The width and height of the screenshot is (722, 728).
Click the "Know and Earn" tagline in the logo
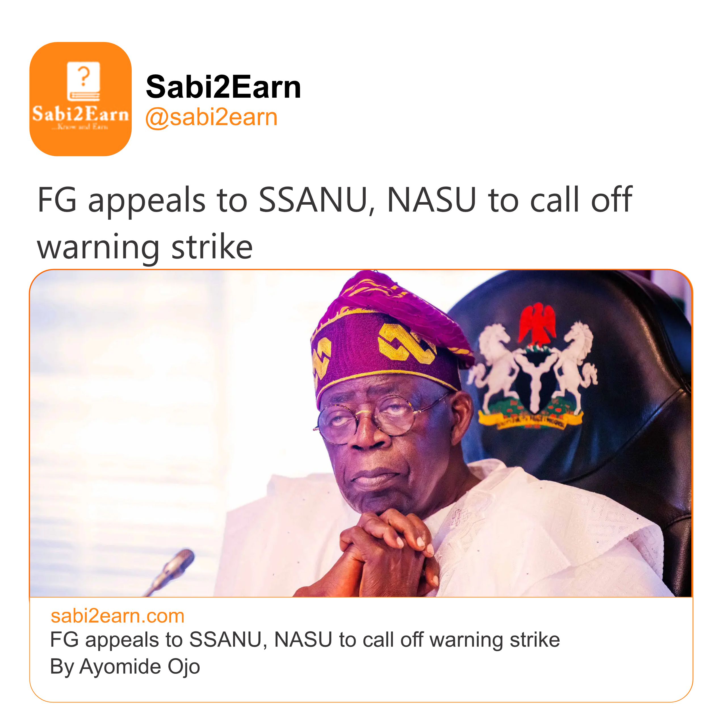(x=80, y=127)
